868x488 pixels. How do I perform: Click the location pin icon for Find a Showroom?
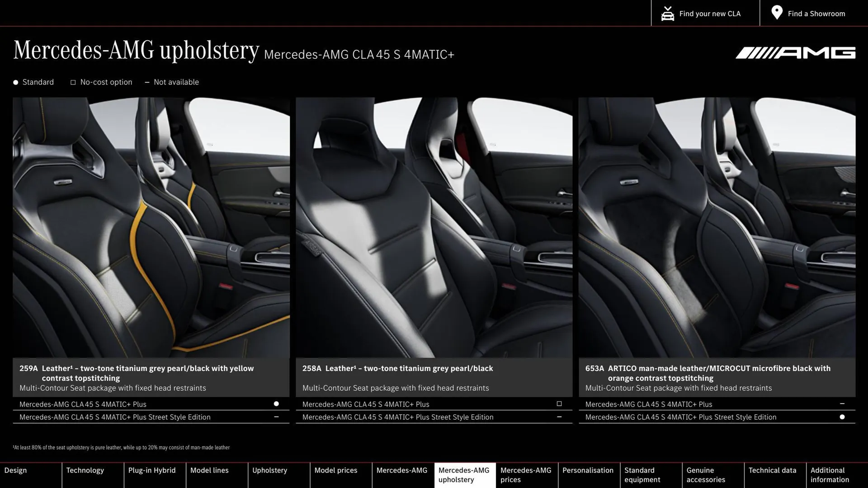776,13
